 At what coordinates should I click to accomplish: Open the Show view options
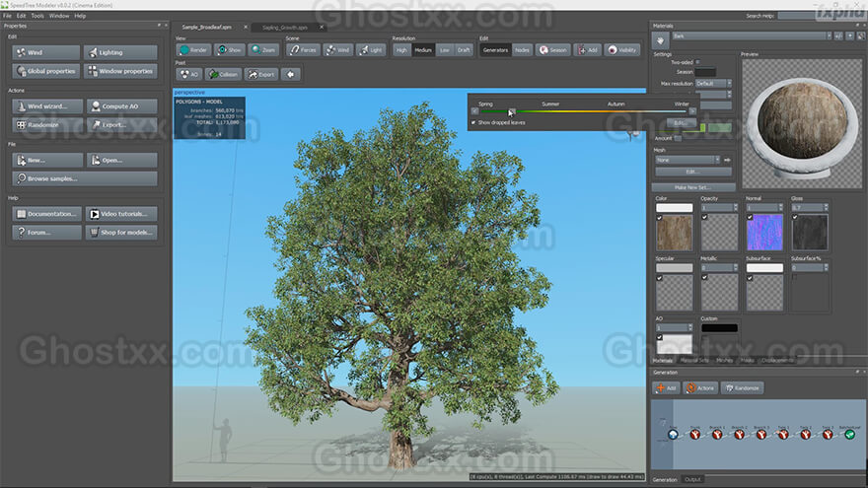click(230, 50)
